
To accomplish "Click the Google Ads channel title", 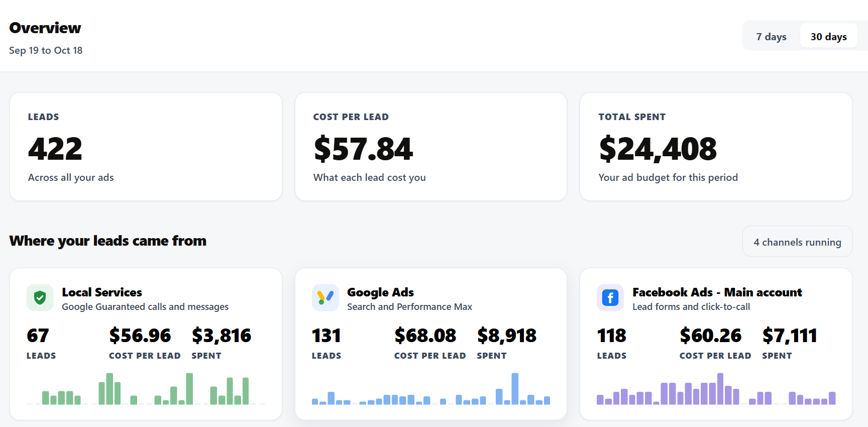I will [x=380, y=292].
